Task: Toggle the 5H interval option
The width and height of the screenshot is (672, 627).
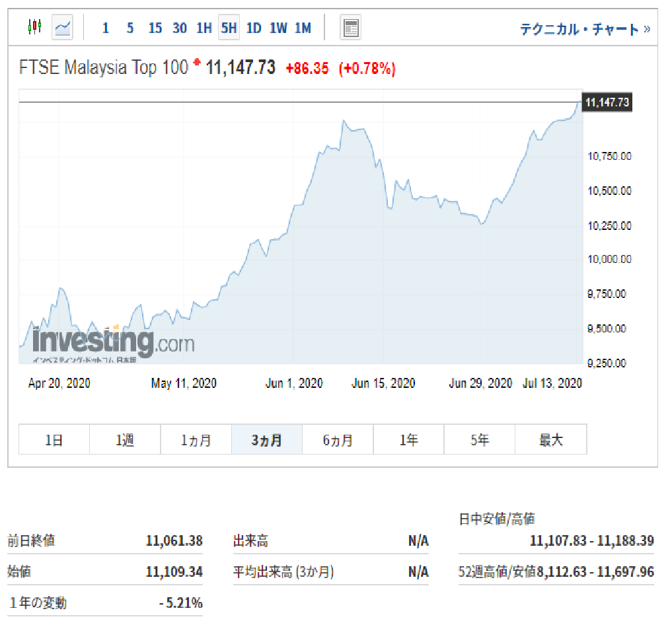Action: (x=229, y=28)
